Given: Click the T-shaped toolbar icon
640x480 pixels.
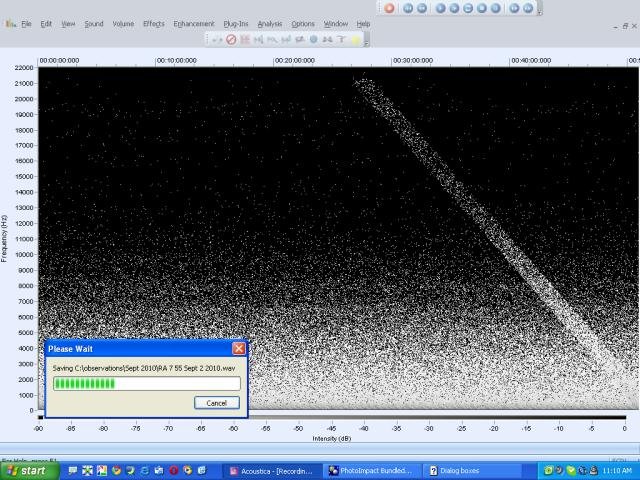Looking at the screenshot, I should coord(341,40).
